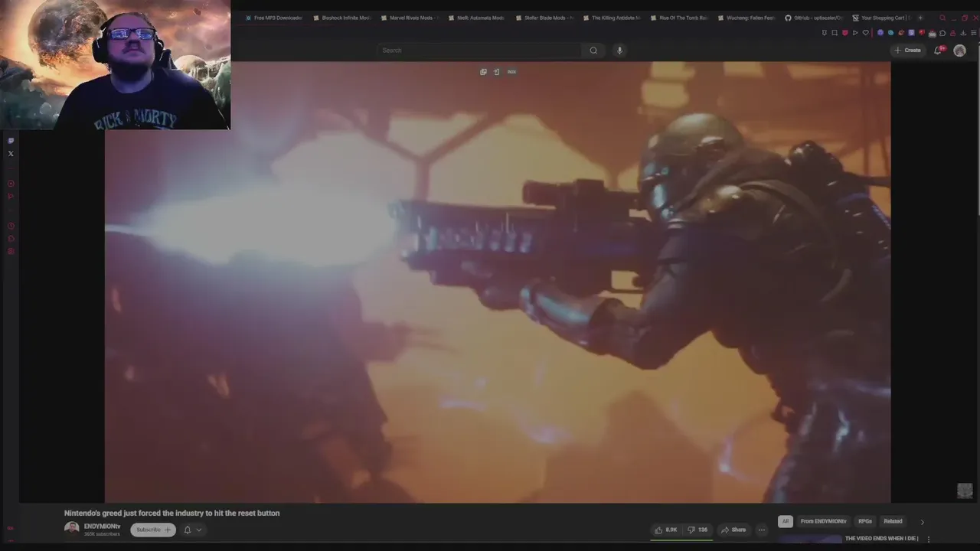The height and width of the screenshot is (551, 980).
Task: Switch to 'Bioshock Infinite Mods' tab
Action: click(x=342, y=18)
